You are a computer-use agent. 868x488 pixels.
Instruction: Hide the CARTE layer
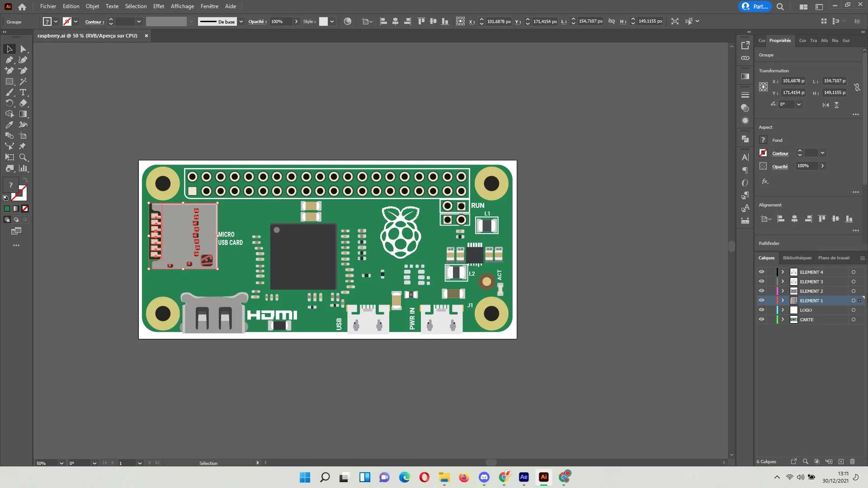[761, 319]
